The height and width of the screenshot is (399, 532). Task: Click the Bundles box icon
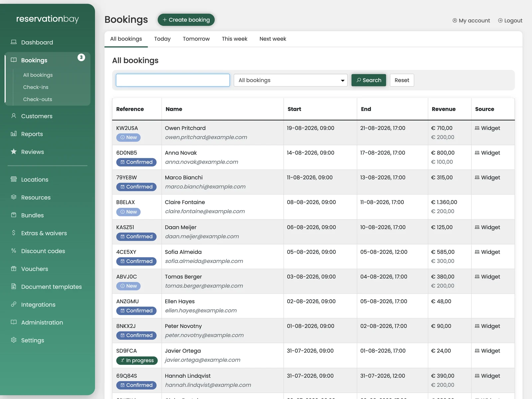point(14,215)
